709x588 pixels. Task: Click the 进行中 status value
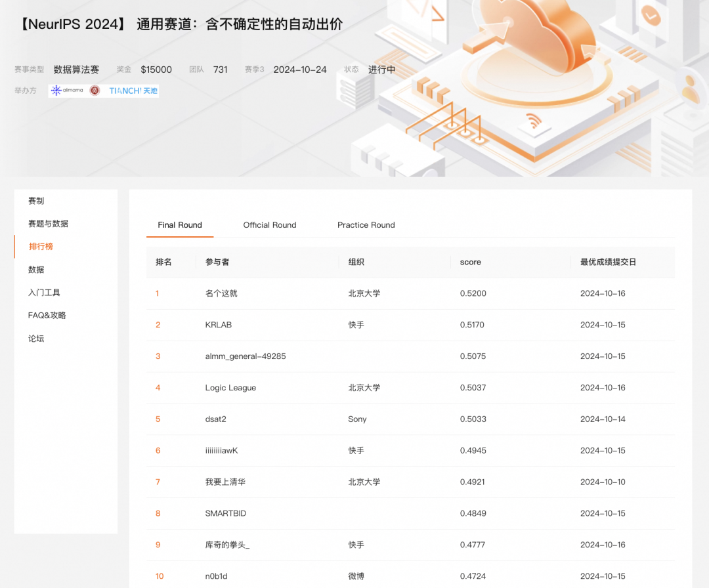(x=381, y=69)
